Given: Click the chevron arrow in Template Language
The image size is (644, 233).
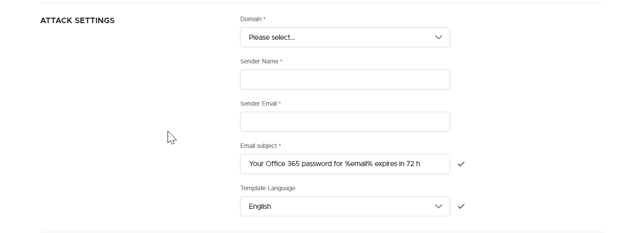Looking at the screenshot, I should tap(439, 206).
